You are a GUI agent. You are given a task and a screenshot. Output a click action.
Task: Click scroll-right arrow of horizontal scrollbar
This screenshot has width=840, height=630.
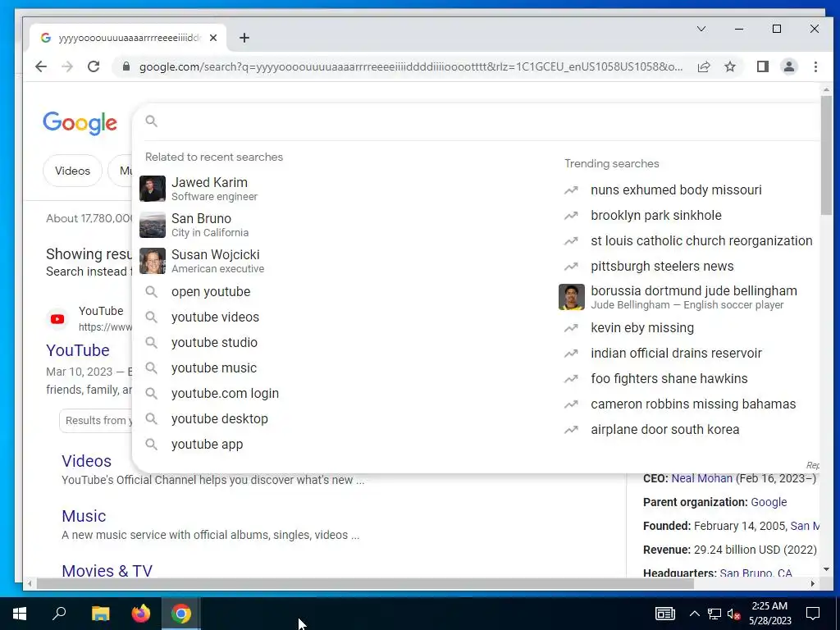click(813, 584)
